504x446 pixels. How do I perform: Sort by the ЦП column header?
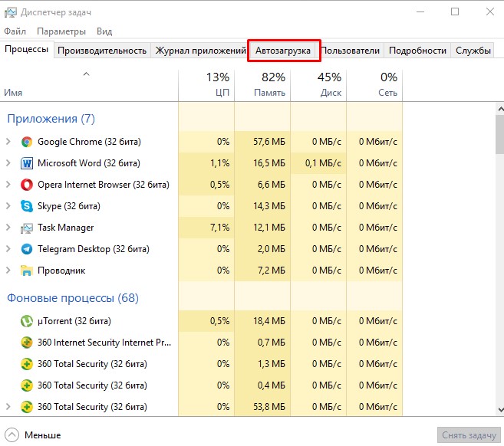point(206,85)
